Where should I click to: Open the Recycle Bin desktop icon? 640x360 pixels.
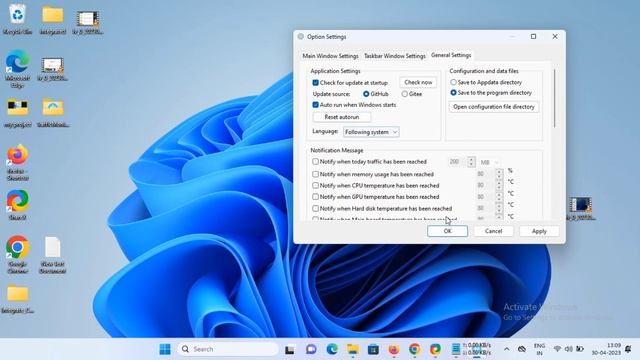click(18, 18)
